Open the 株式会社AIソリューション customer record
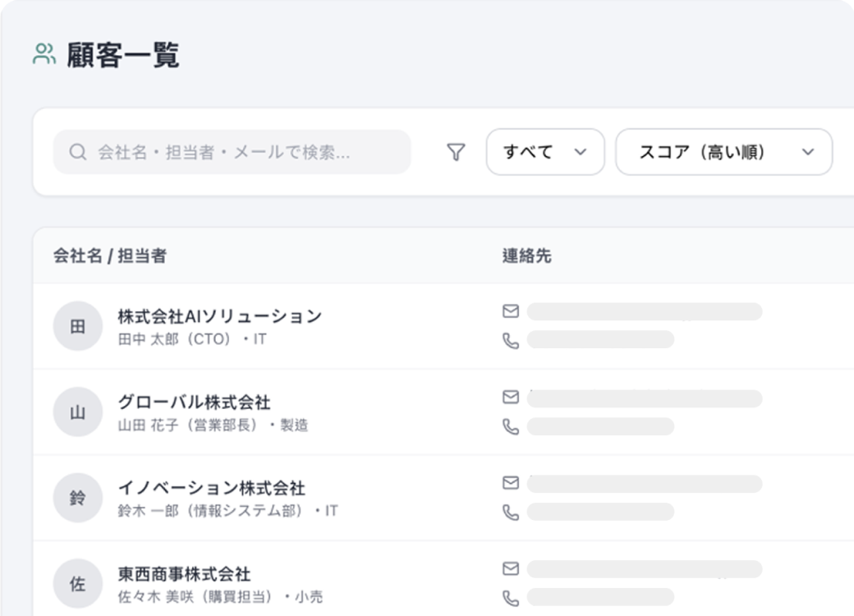Image resolution: width=854 pixels, height=616 pixels. (x=219, y=315)
